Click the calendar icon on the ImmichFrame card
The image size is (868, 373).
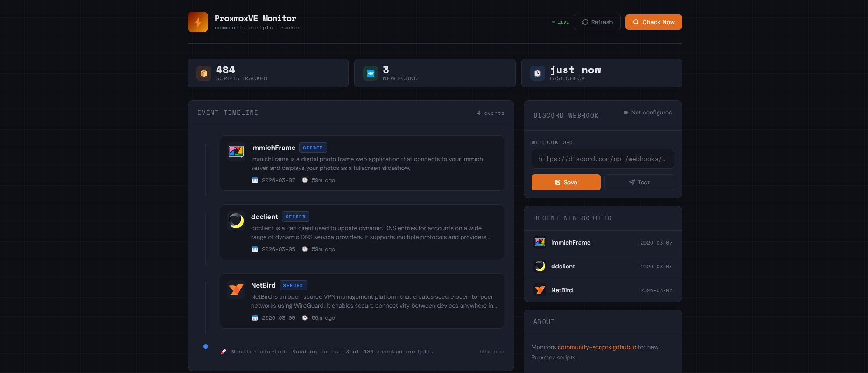coord(255,180)
